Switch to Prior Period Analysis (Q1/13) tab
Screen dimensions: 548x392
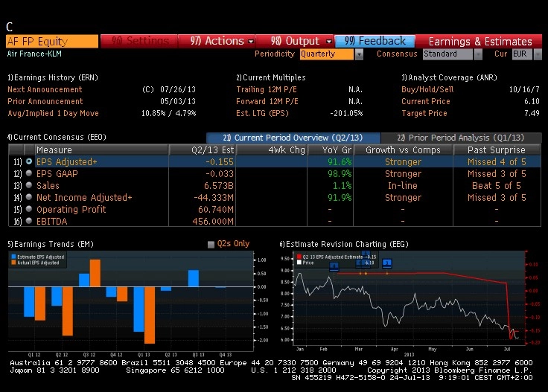pyautogui.click(x=461, y=138)
